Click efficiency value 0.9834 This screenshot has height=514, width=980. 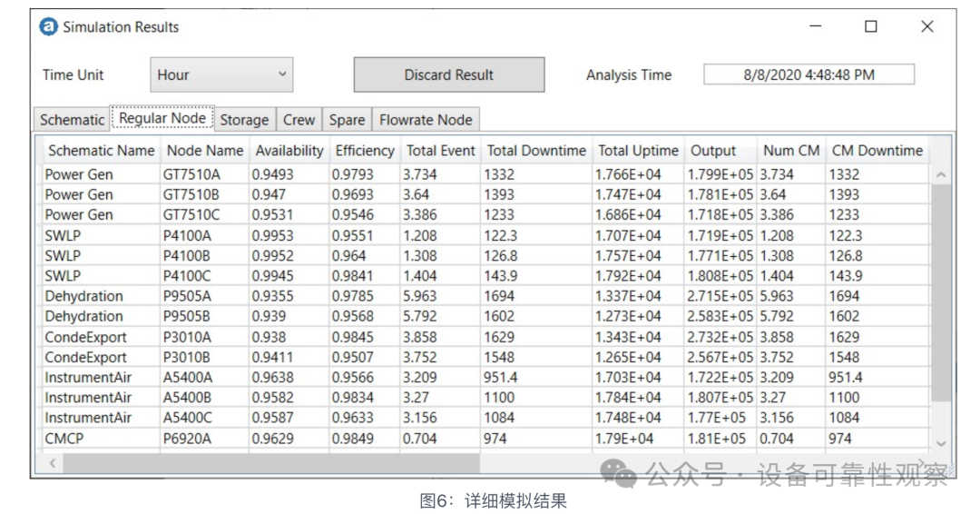point(352,397)
